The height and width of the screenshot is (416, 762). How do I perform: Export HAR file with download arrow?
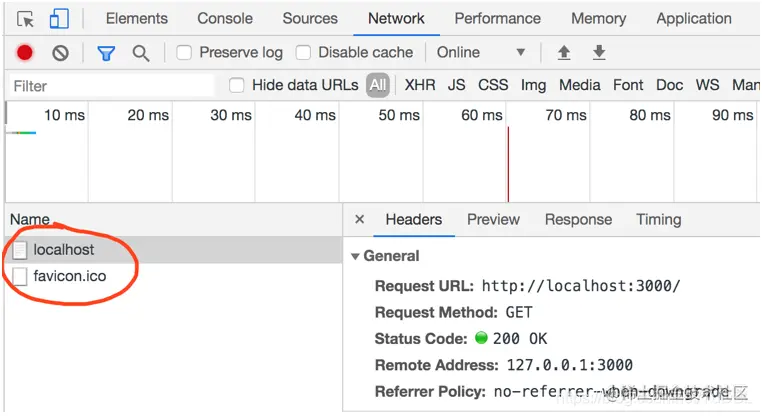(x=599, y=52)
